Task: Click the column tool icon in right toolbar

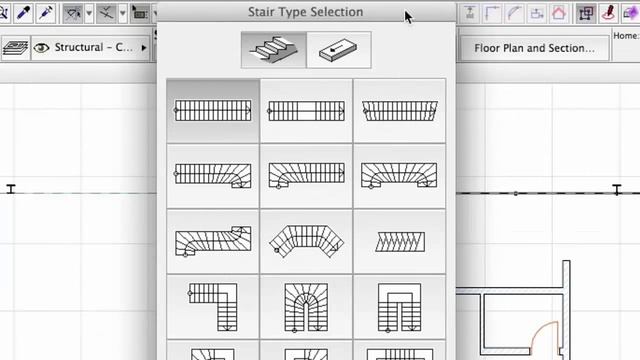Action: (x=470, y=13)
